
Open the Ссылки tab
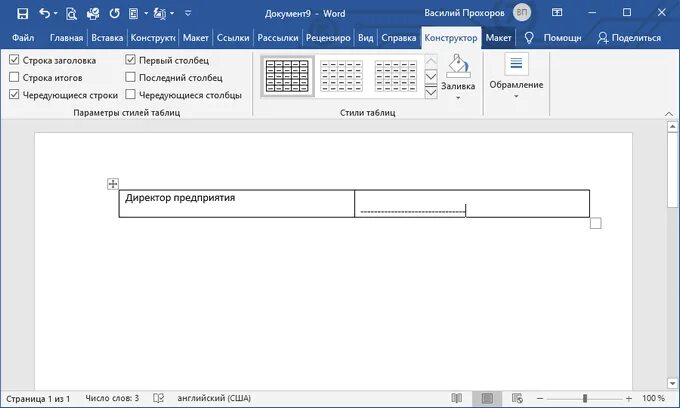(x=233, y=38)
